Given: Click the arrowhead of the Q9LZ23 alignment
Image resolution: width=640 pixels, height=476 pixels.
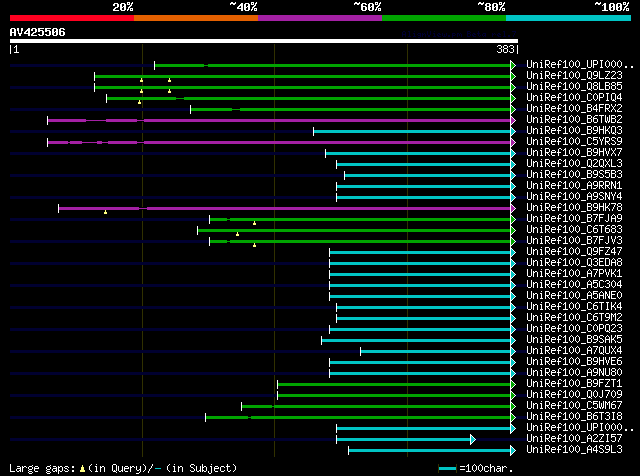Looking at the screenshot, I should point(513,76).
